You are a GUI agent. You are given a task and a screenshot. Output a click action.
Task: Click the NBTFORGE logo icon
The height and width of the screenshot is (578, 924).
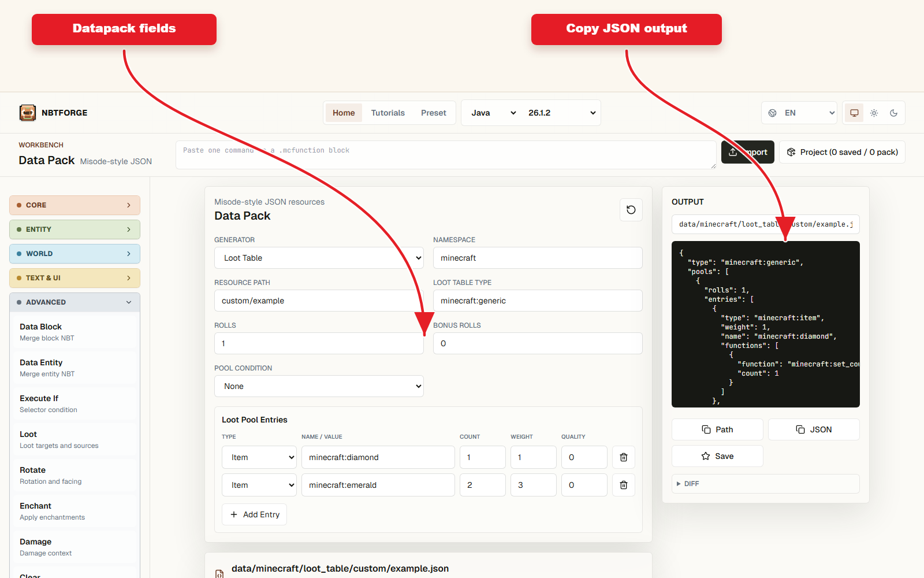pyautogui.click(x=28, y=113)
